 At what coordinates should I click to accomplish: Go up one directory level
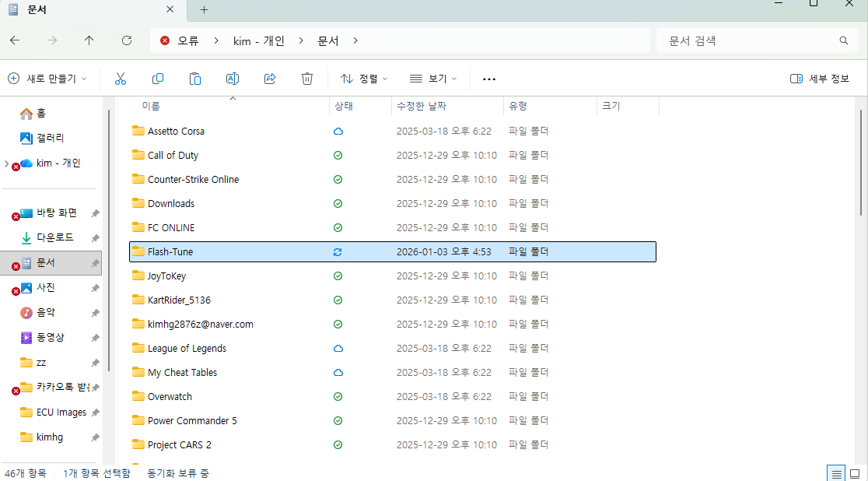89,40
